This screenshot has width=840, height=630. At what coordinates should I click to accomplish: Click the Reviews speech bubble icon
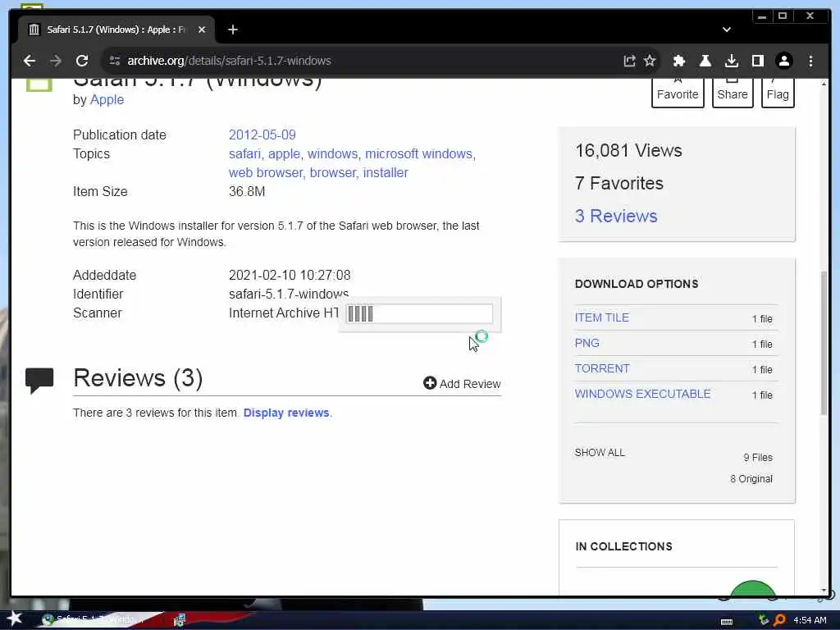[39, 381]
